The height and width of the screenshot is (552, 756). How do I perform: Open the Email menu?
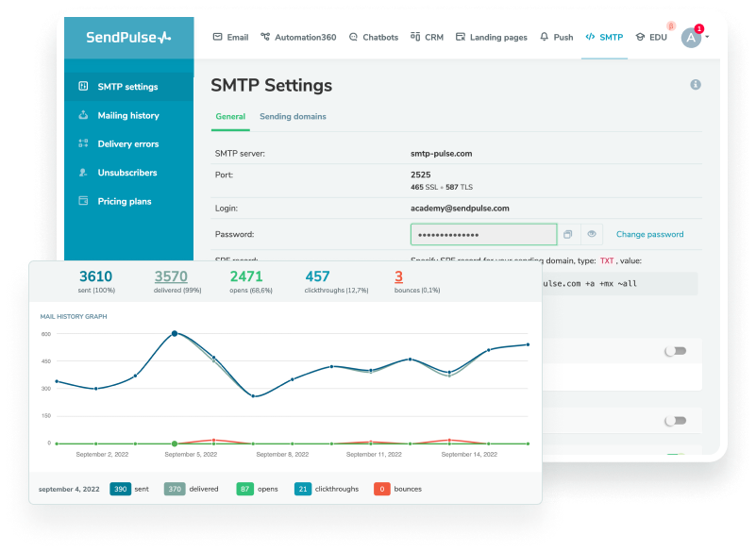[x=230, y=38]
